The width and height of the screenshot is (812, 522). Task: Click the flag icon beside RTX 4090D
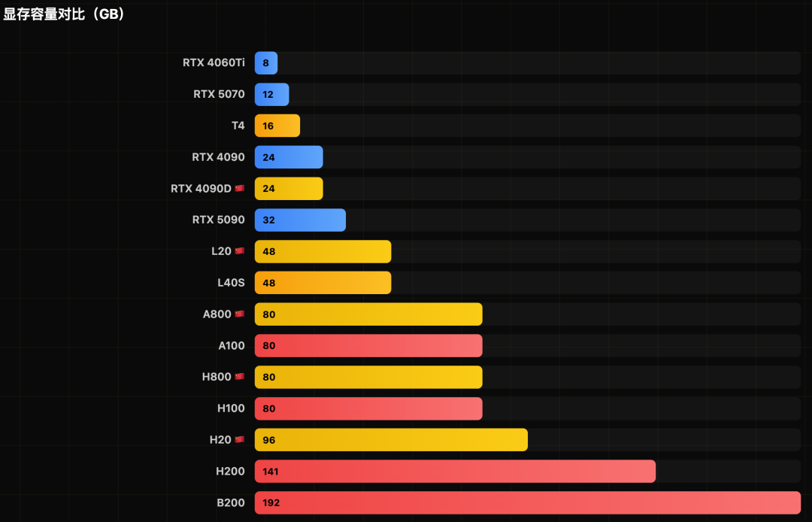(x=239, y=189)
